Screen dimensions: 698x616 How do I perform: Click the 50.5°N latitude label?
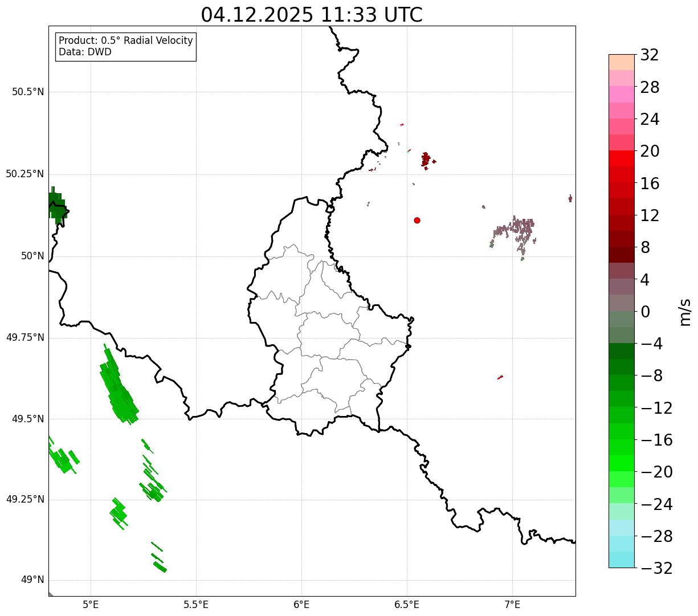click(x=28, y=92)
